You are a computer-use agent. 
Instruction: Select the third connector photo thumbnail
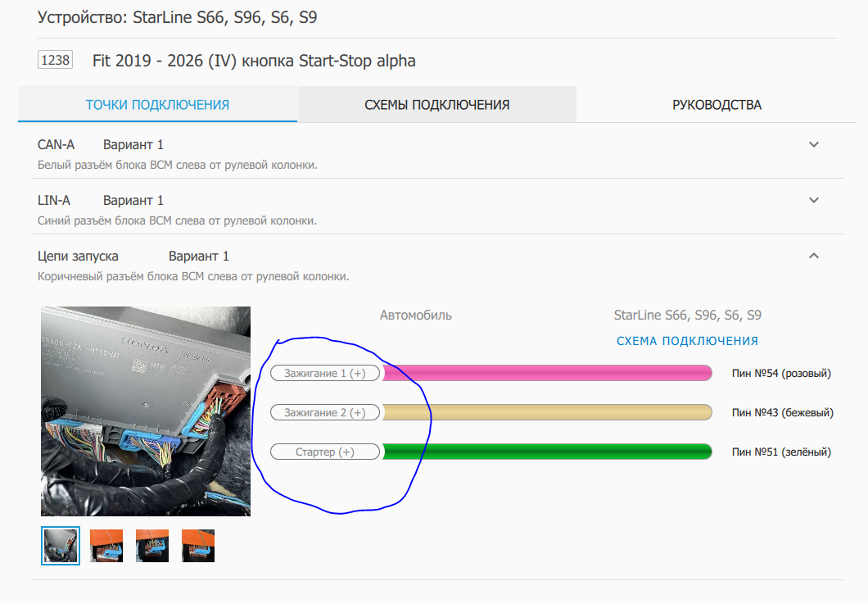click(152, 546)
